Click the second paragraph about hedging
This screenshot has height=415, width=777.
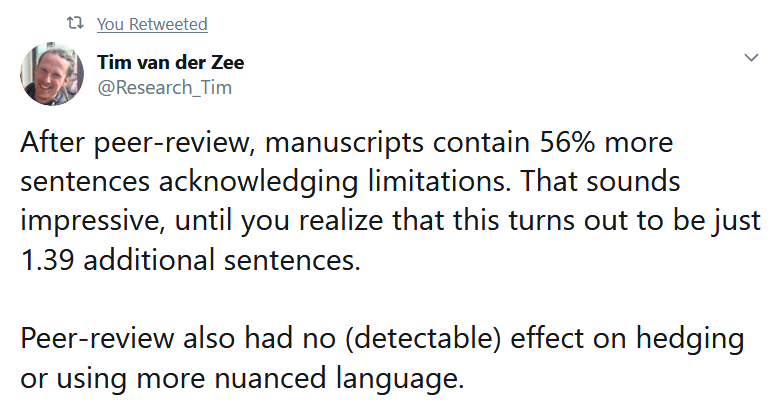click(x=382, y=359)
